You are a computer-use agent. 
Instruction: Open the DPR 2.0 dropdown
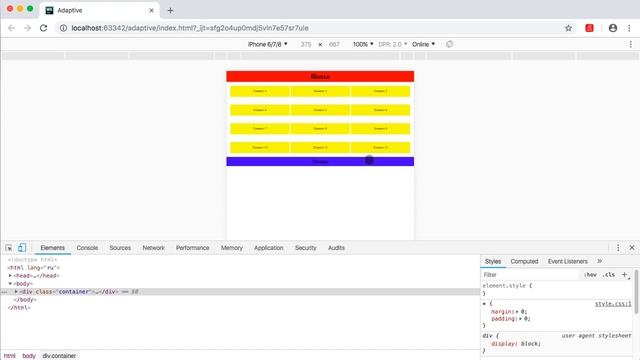(x=392, y=44)
